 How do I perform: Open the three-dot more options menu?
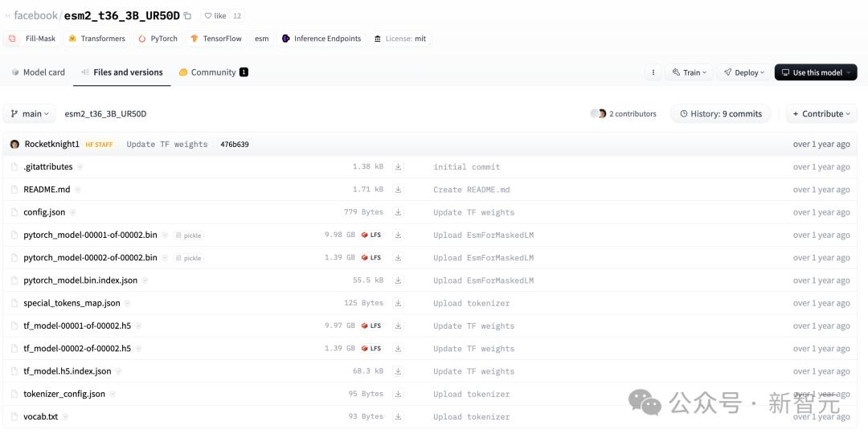tap(653, 72)
